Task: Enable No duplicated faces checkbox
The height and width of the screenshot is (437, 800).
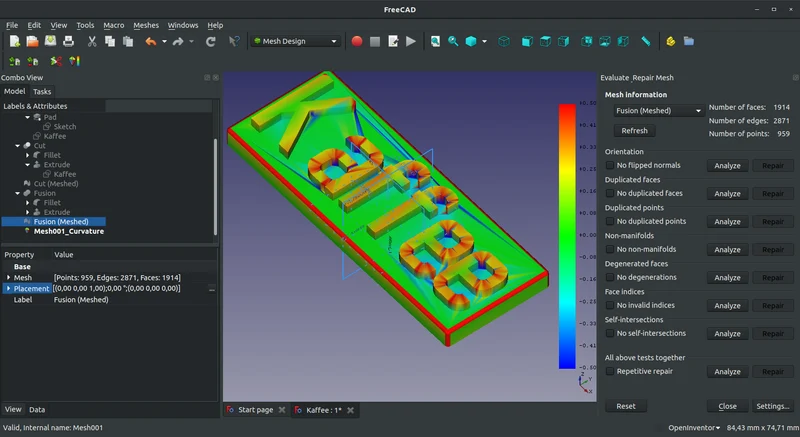Action: click(610, 193)
